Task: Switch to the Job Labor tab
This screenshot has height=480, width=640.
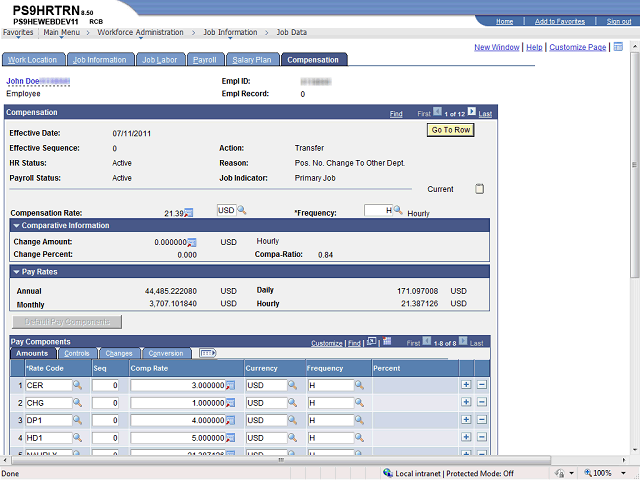Action: pos(160,60)
